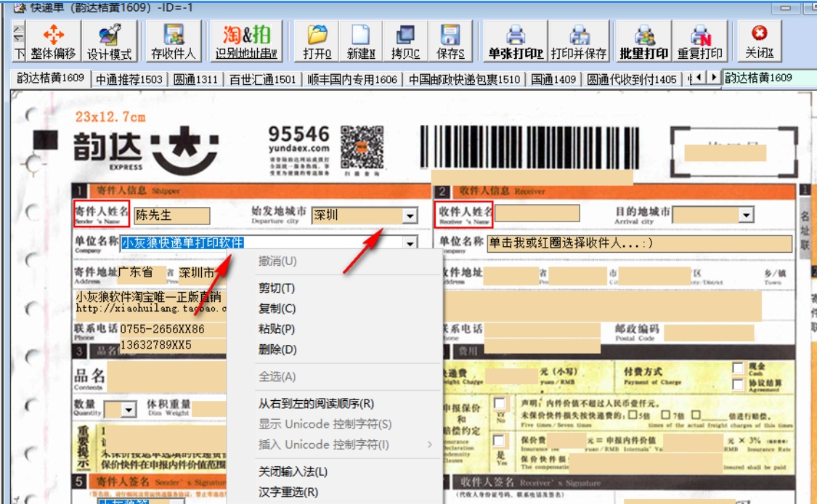Screen dimensions: 817x504
Task: Click the sender phone field 0755-2656XX86
Action: [x=172, y=329]
